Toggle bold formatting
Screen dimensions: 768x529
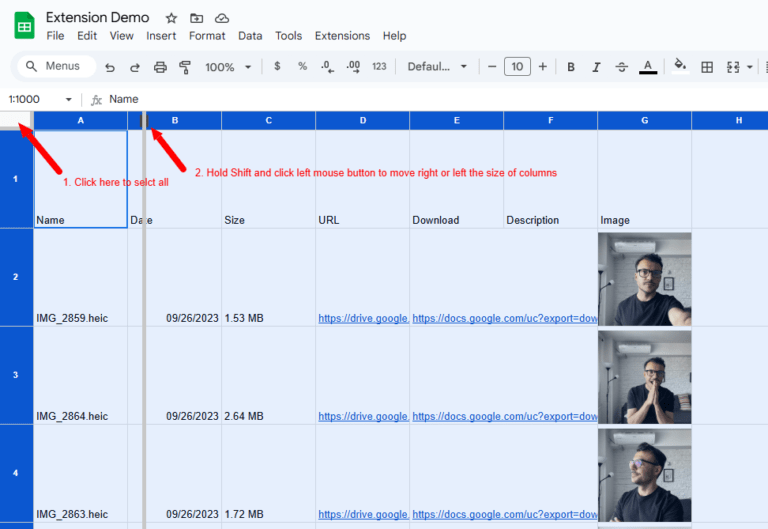(x=571, y=67)
